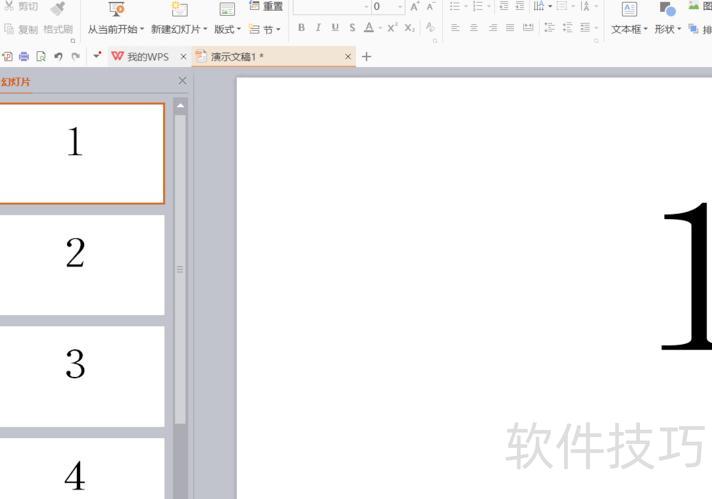Click the center align icon
This screenshot has height=499, width=712.
point(474,28)
